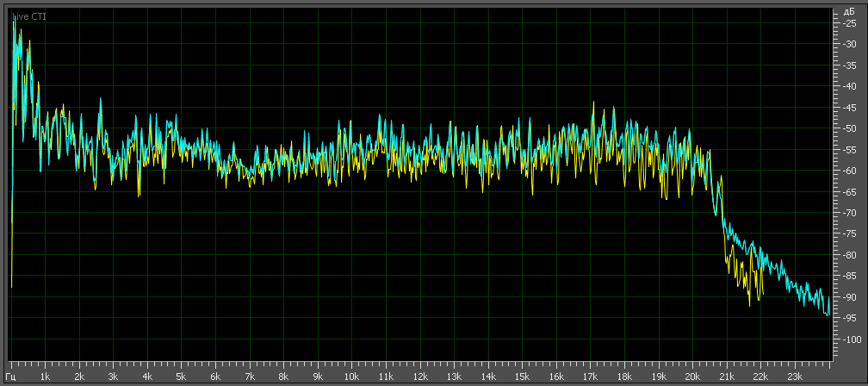Click the 15k tick on frequency ruler

pos(522,377)
